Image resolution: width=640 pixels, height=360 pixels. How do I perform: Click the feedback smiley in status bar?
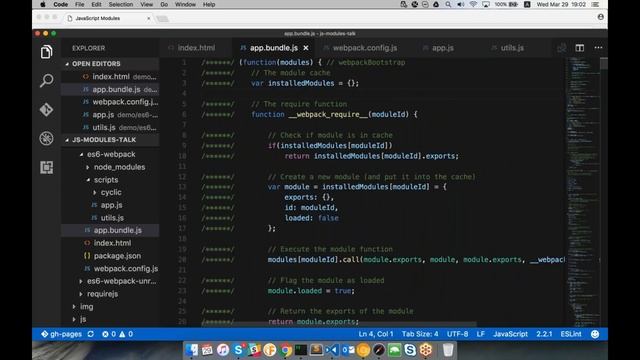595,334
